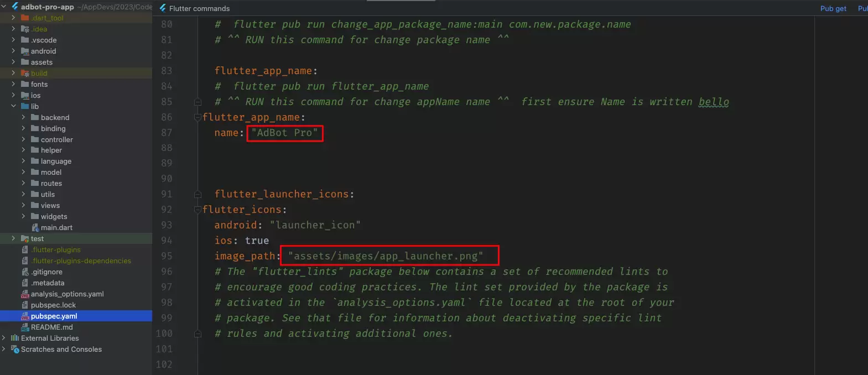Viewport: 868px width, 375px height.
Task: Click the Scratches and Consoles icon
Action: click(15, 349)
